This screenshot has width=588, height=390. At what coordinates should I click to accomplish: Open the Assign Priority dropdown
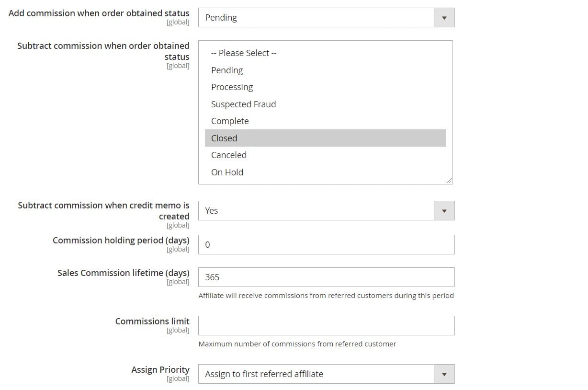click(x=326, y=374)
